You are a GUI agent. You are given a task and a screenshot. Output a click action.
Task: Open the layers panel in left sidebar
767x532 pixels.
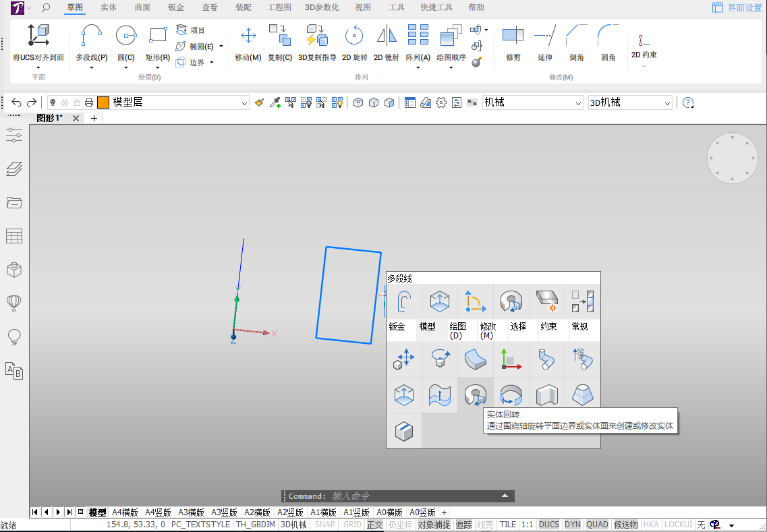click(14, 169)
